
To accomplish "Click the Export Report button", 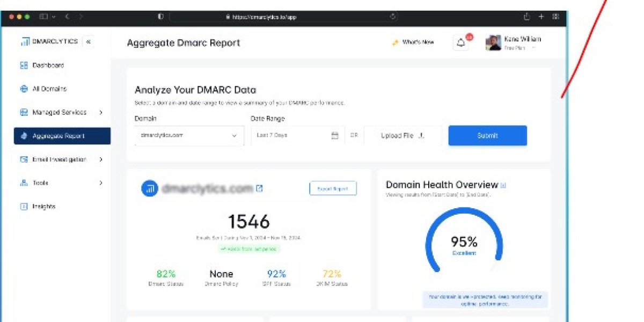I will (333, 188).
